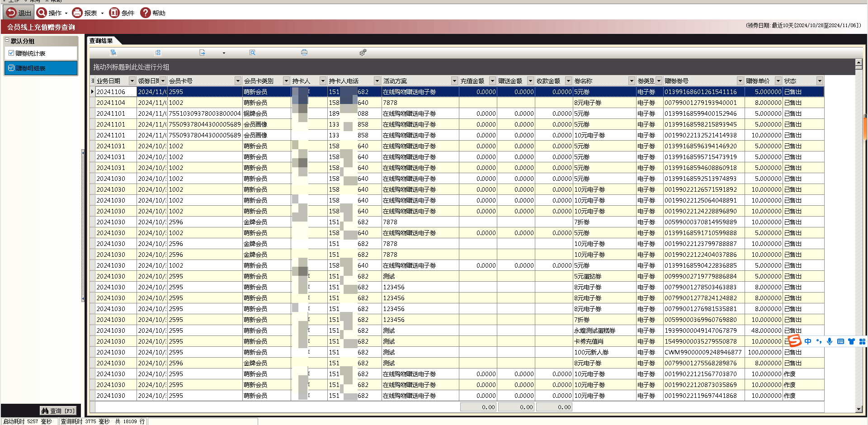Viewport: 868px width, 425px height.
Task: Open the 赠券单价 column filter dropdown
Action: tap(778, 81)
